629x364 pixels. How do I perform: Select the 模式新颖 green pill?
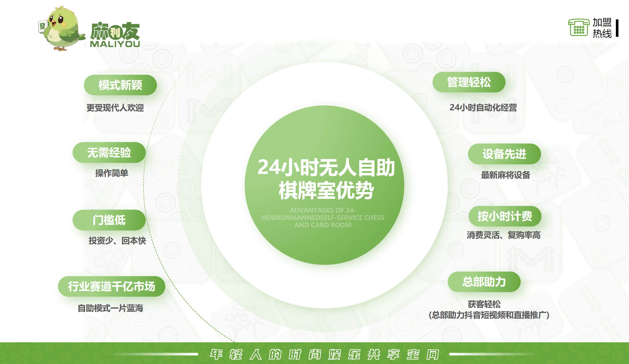point(120,85)
